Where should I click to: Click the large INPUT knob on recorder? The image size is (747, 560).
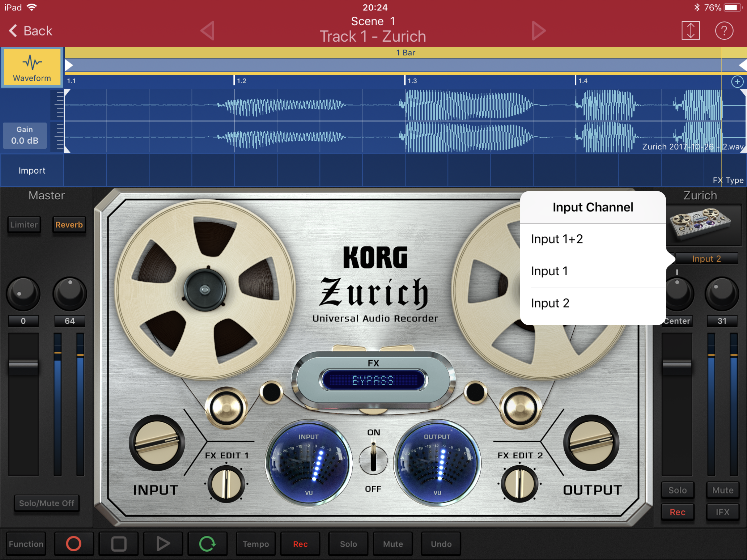[x=157, y=443]
